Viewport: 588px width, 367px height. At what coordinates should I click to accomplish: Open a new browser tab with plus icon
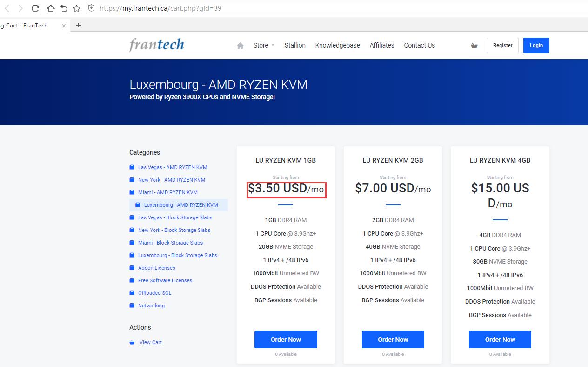click(x=78, y=25)
